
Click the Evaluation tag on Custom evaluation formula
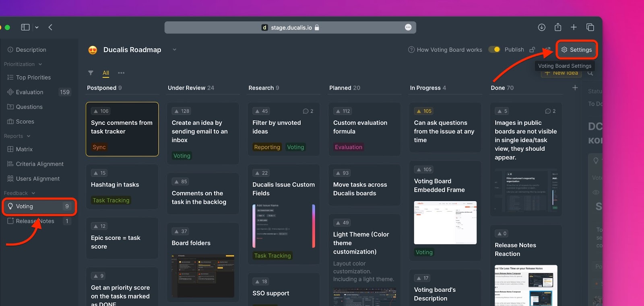(x=349, y=147)
